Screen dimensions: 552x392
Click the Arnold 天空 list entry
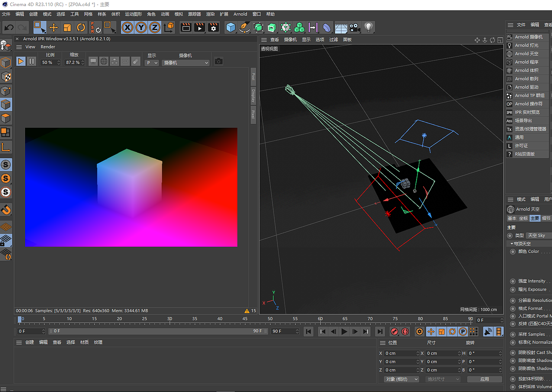tap(527, 53)
